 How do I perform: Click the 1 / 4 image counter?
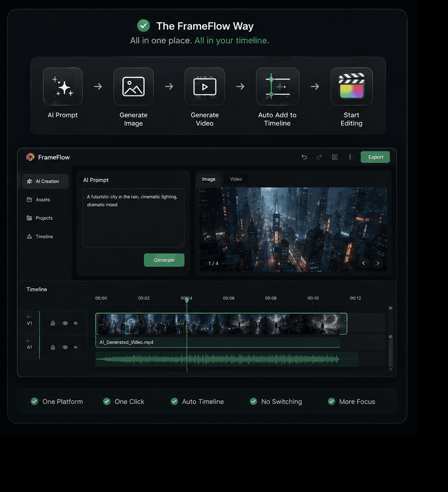click(x=213, y=263)
